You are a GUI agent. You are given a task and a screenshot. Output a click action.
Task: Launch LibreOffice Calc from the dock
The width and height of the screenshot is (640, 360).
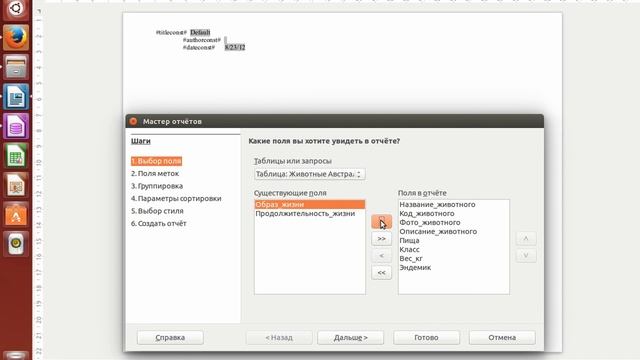point(16,156)
